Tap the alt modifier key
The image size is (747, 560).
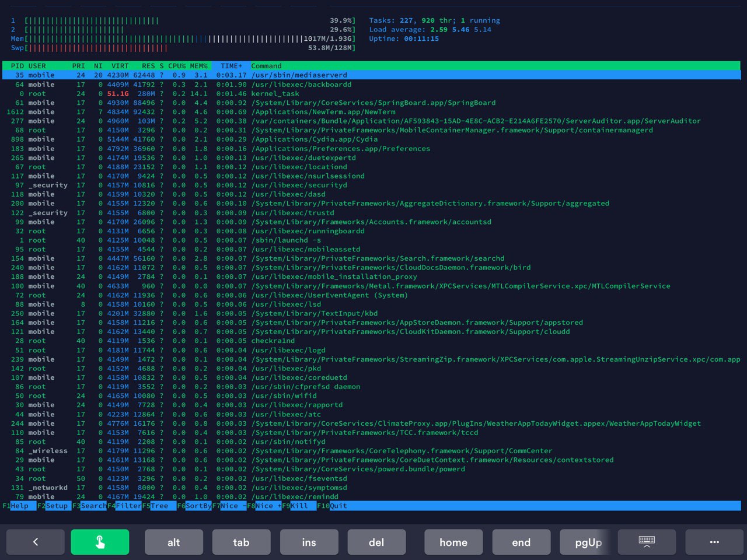point(174,542)
